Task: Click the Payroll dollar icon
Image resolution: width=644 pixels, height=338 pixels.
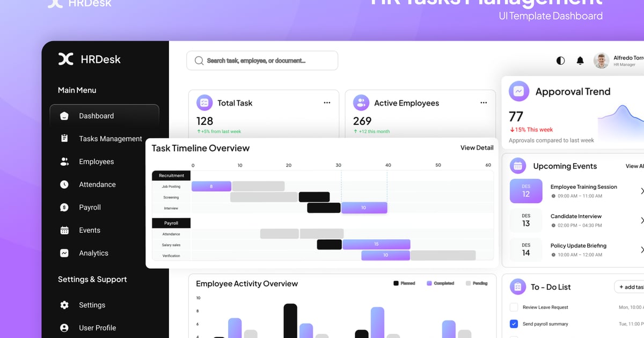Action: tap(64, 207)
